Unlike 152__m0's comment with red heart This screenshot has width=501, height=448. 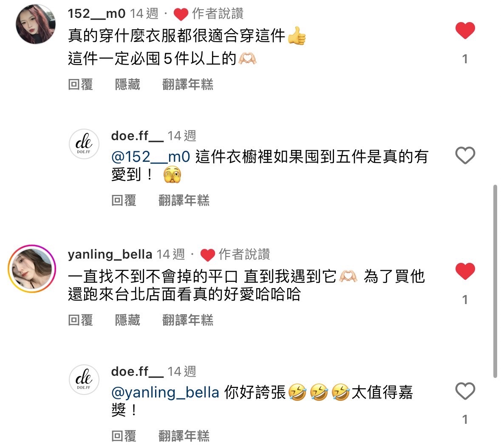coord(465,30)
